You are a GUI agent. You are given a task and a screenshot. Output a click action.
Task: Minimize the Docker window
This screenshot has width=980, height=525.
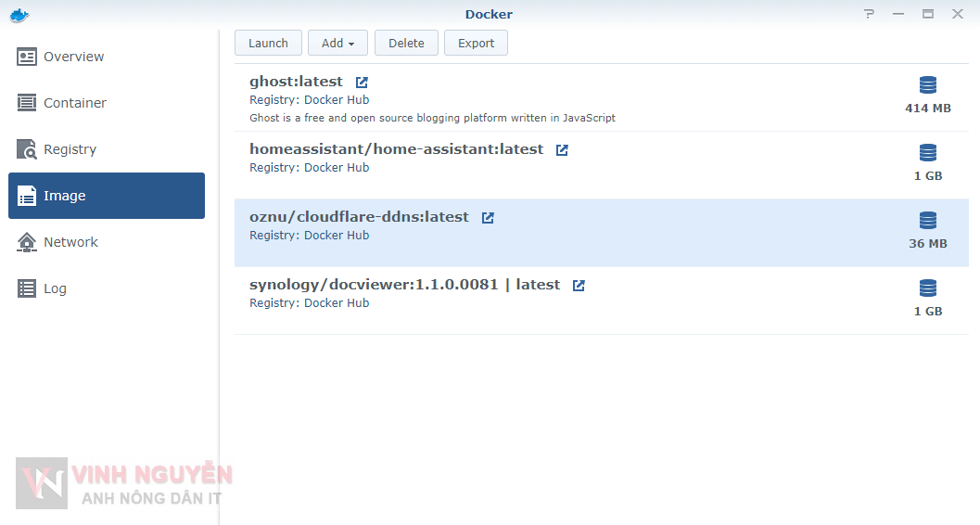tap(898, 14)
